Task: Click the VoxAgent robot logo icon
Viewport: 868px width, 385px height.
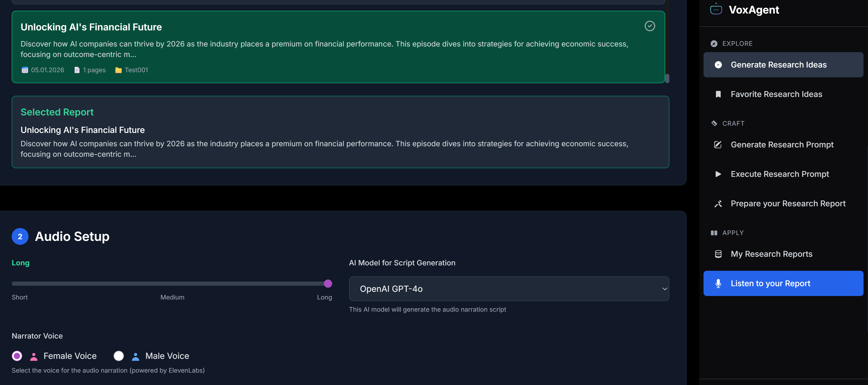Action: coord(716,9)
